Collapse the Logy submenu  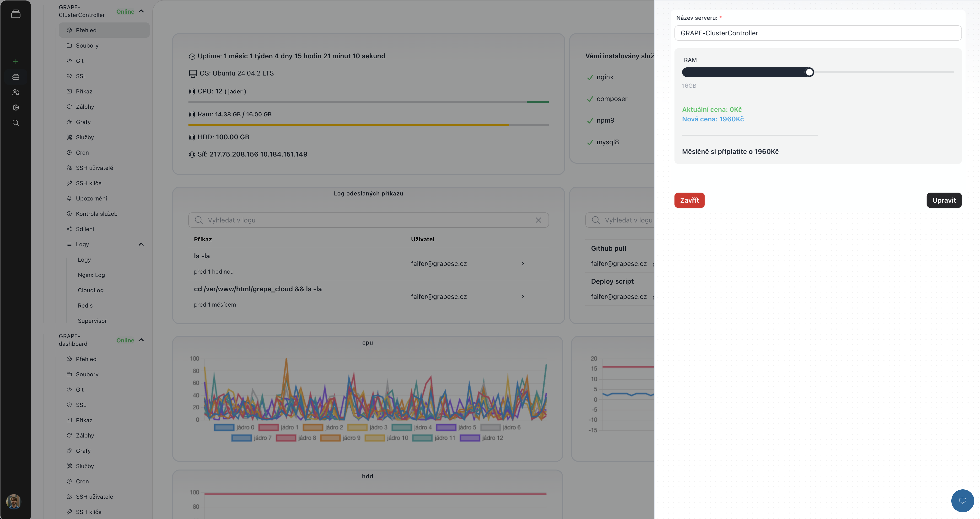(x=141, y=244)
